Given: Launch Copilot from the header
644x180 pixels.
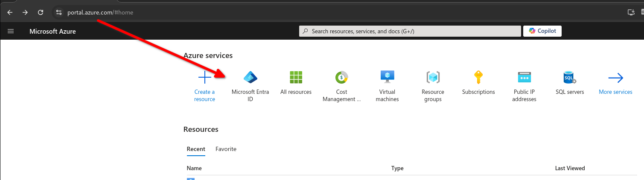Looking at the screenshot, I should tap(542, 31).
